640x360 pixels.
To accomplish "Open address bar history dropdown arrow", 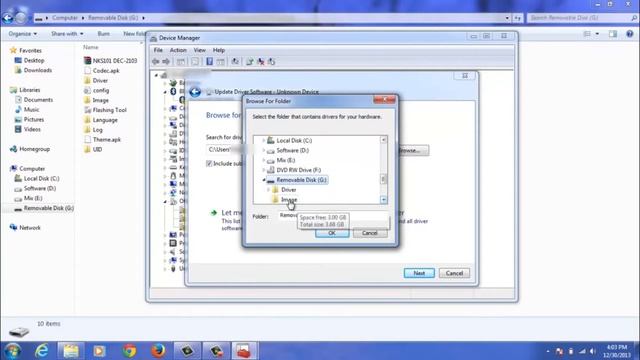I will [x=507, y=18].
